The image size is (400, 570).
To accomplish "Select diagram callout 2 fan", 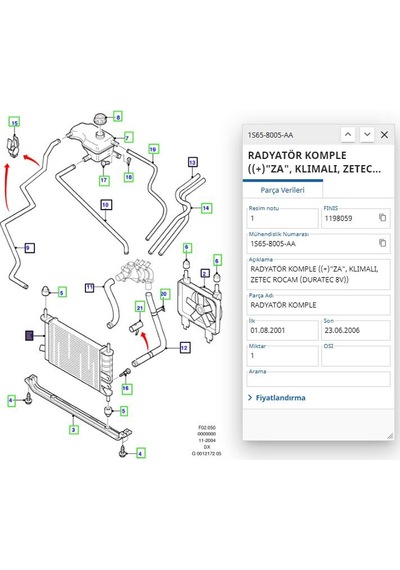I will 205,274.
